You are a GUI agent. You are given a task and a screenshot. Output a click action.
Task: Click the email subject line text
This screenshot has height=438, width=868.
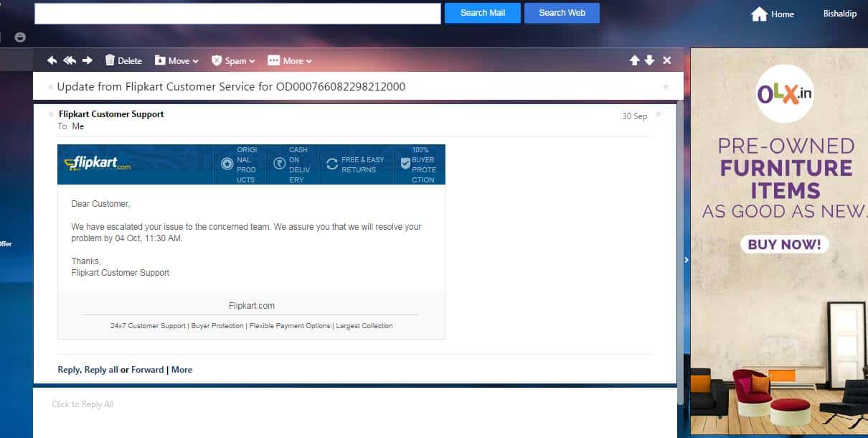click(231, 87)
